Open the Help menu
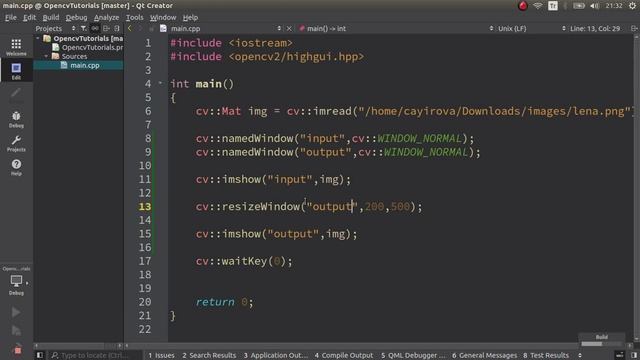 (x=190, y=17)
